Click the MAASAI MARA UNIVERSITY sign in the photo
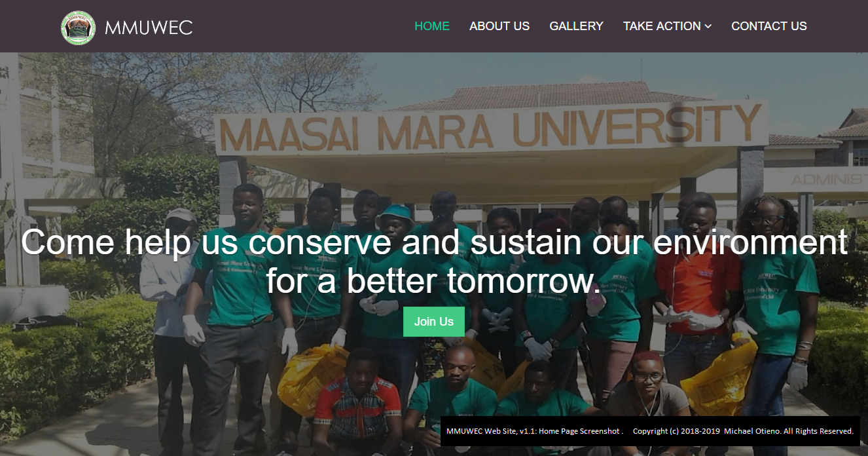Screen dimensions: 868x456 [491, 128]
